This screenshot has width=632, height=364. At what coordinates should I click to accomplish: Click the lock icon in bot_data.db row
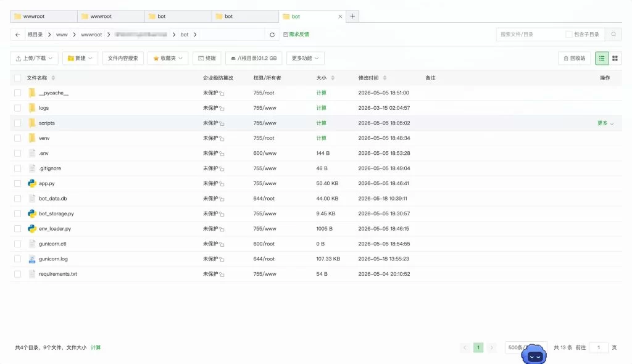(x=222, y=199)
